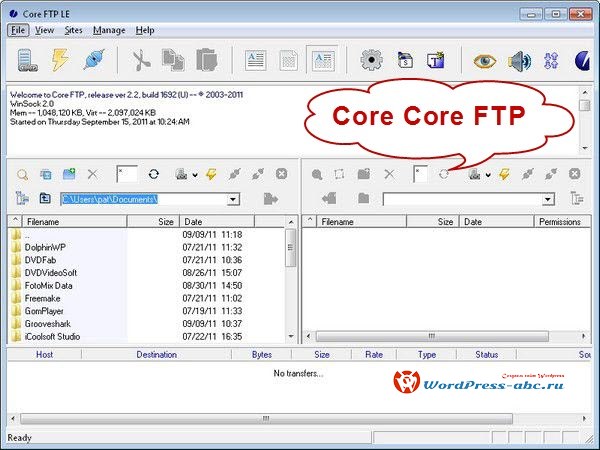Click the remote pane lightning icon
Viewport: 600px width, 450px height.
tap(504, 174)
